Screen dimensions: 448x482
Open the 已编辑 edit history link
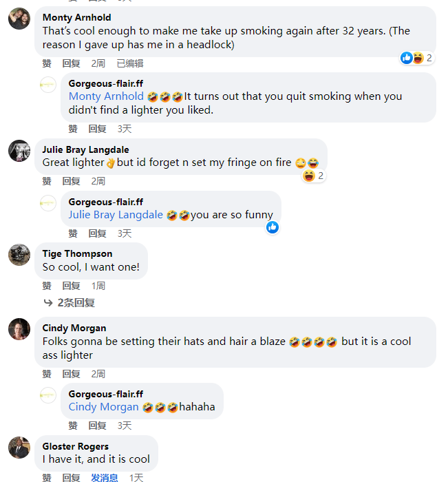130,63
